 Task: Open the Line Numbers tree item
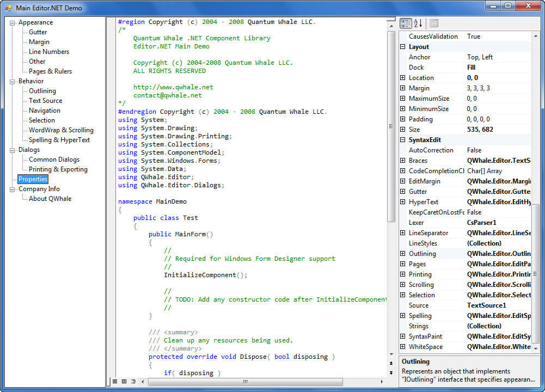[49, 51]
